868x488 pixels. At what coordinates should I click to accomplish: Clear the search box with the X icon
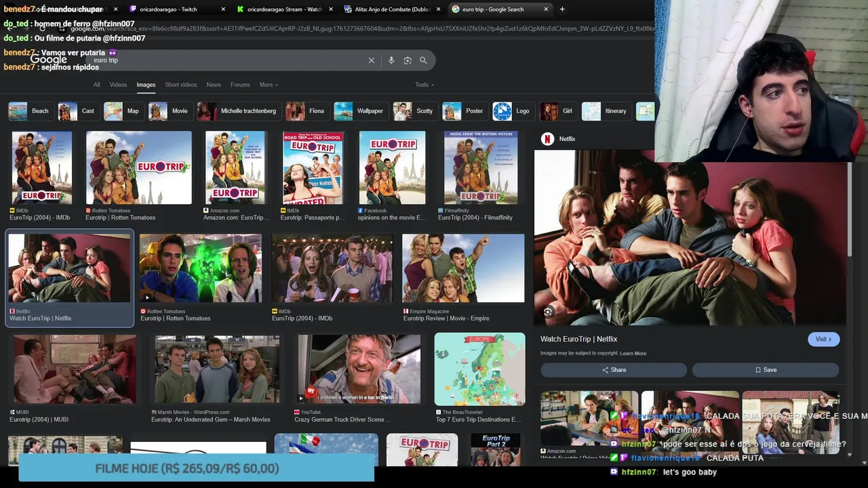(371, 60)
